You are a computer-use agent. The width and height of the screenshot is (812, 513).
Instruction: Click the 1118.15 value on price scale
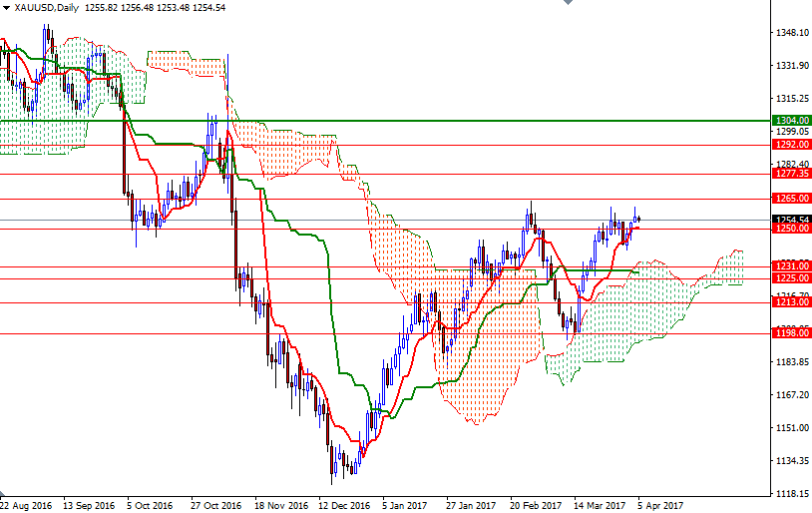(790, 494)
